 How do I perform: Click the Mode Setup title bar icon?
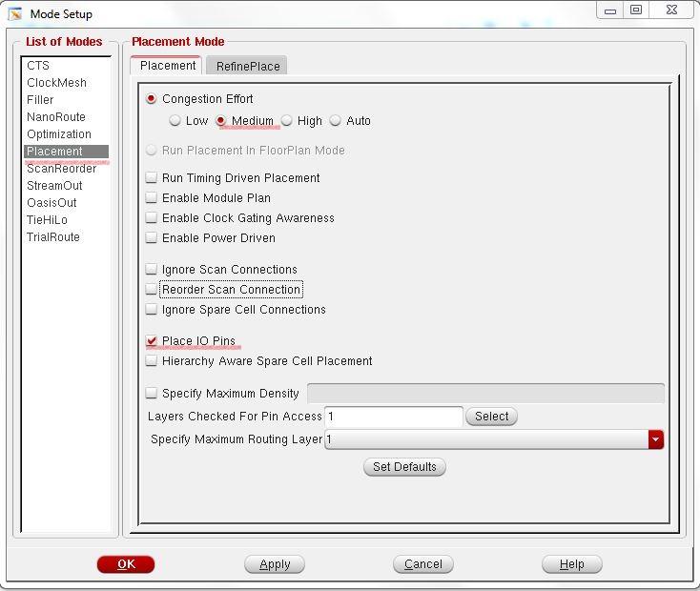pos(15,13)
